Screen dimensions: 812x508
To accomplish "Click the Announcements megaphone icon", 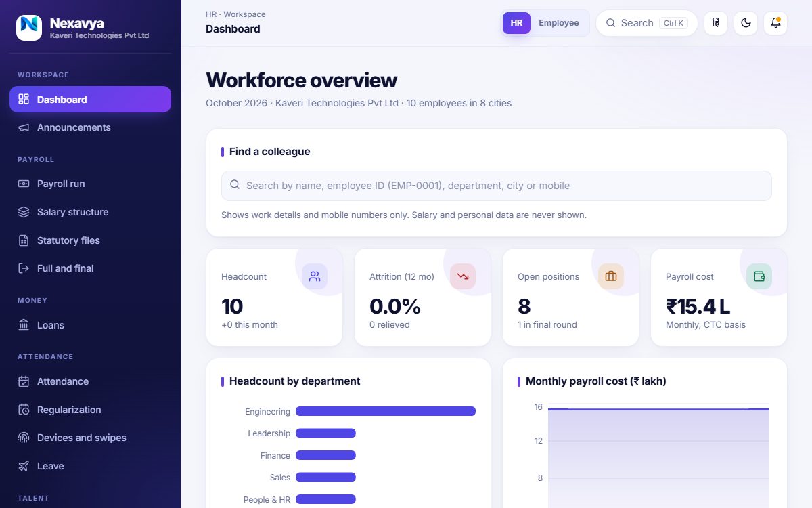I will (x=24, y=127).
